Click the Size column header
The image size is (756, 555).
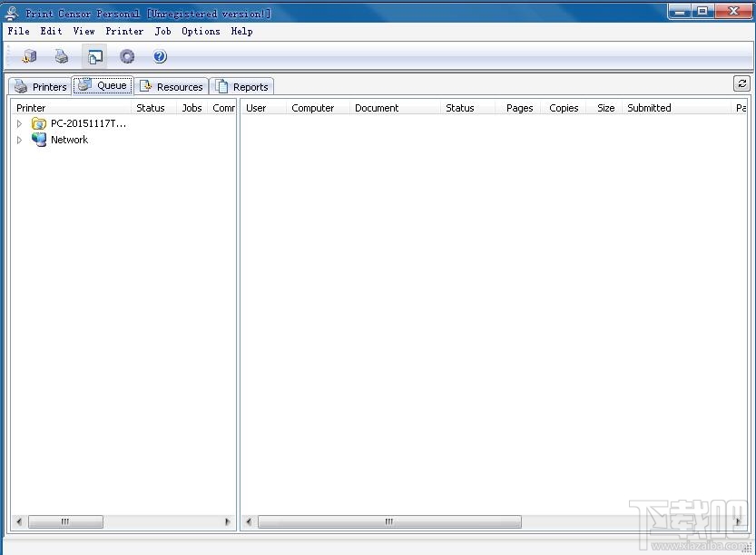pos(604,108)
